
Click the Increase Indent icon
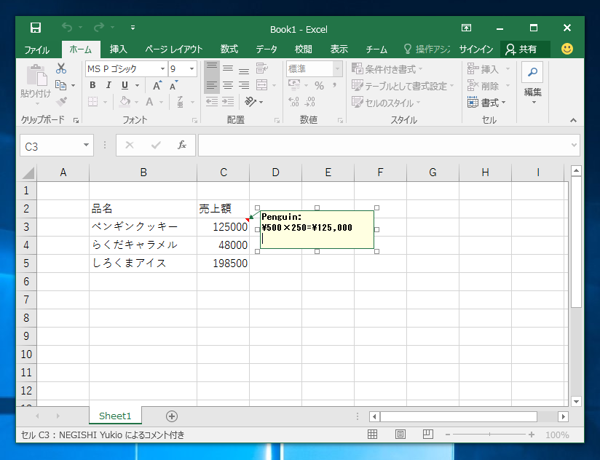228,102
